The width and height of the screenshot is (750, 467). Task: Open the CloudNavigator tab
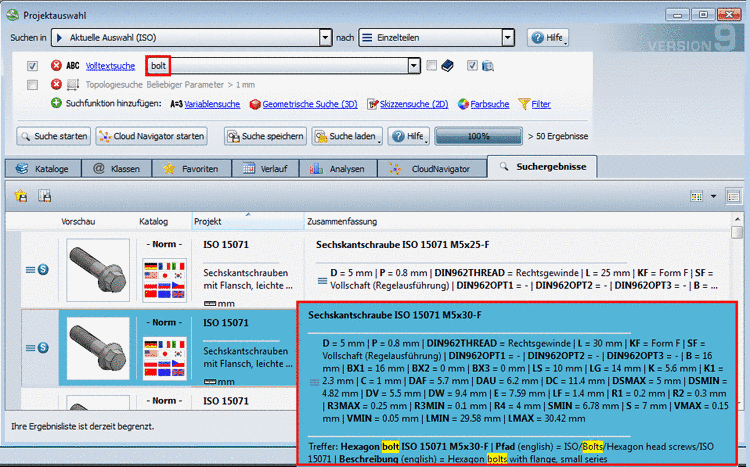click(x=432, y=168)
